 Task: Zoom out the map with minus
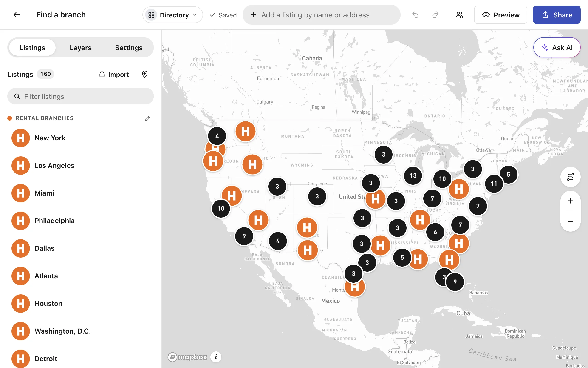570,221
